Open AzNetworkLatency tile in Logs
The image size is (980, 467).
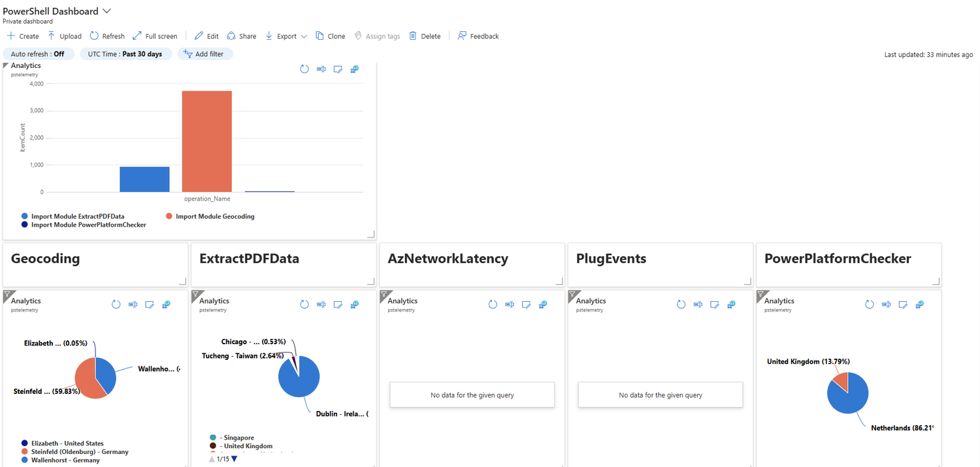543,304
